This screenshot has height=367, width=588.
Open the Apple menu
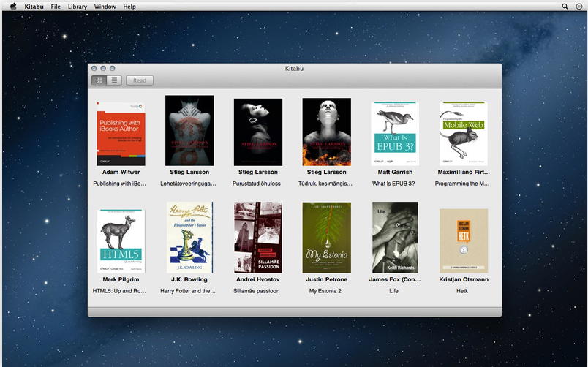13,6
